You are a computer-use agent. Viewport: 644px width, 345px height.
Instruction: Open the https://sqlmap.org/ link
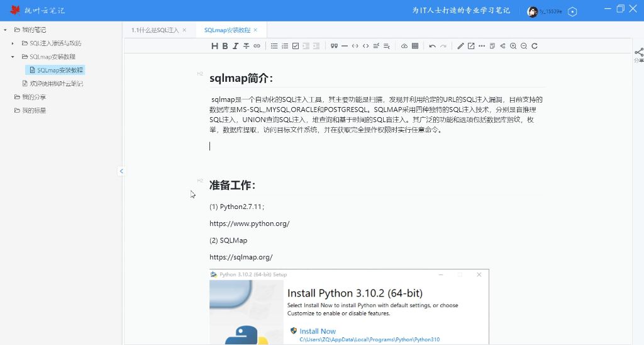pyautogui.click(x=241, y=257)
